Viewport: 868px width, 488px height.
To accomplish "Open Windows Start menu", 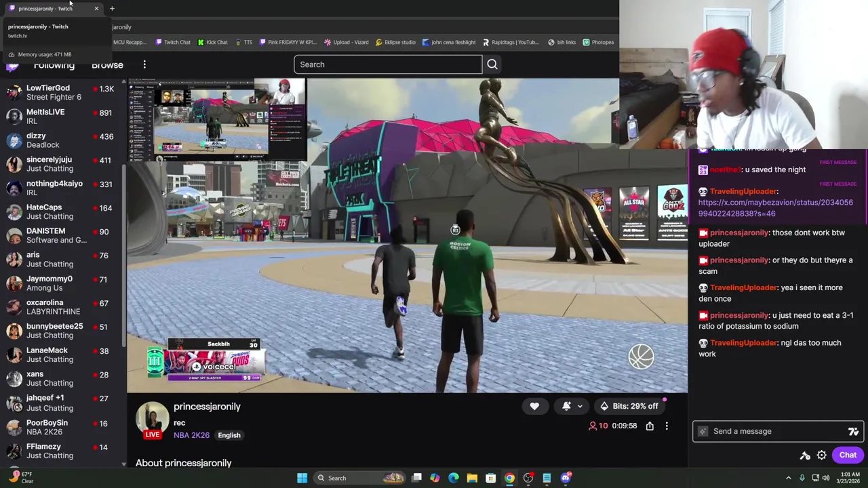I will [x=302, y=478].
